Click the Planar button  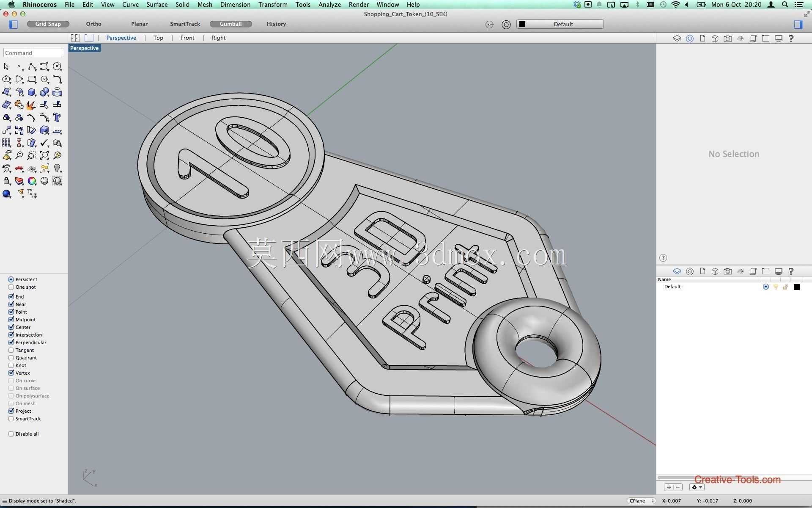coord(139,24)
